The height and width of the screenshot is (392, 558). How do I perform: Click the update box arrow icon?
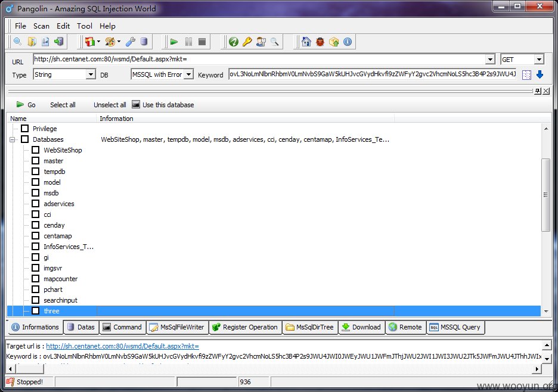pyautogui.click(x=334, y=42)
